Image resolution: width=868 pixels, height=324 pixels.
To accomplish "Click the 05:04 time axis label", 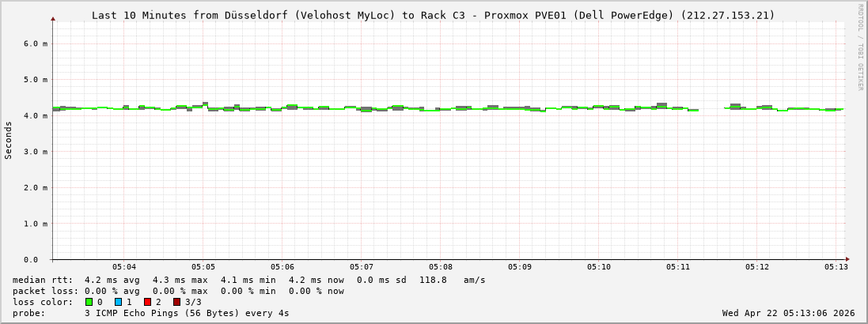I will [x=124, y=267].
